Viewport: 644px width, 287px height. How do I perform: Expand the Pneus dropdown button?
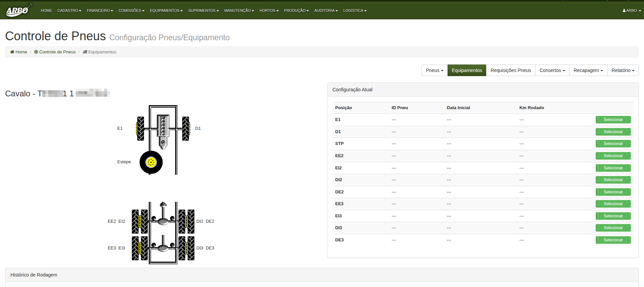[x=434, y=70]
